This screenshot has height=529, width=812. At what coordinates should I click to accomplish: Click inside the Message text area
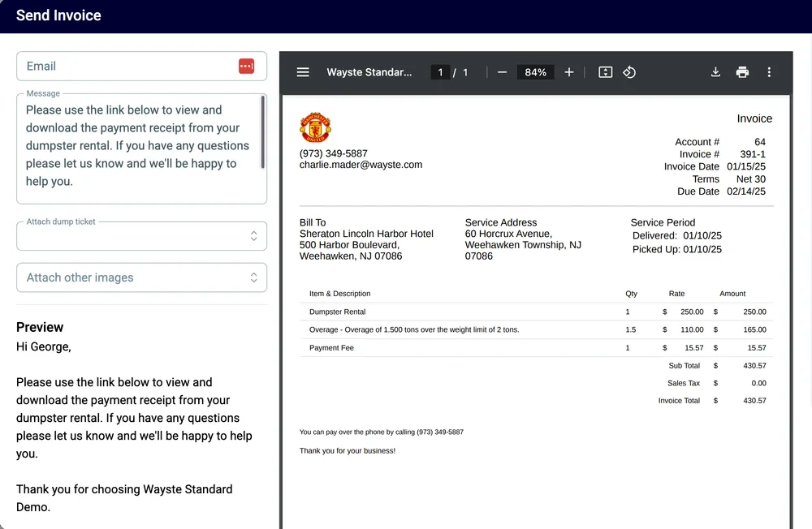138,146
